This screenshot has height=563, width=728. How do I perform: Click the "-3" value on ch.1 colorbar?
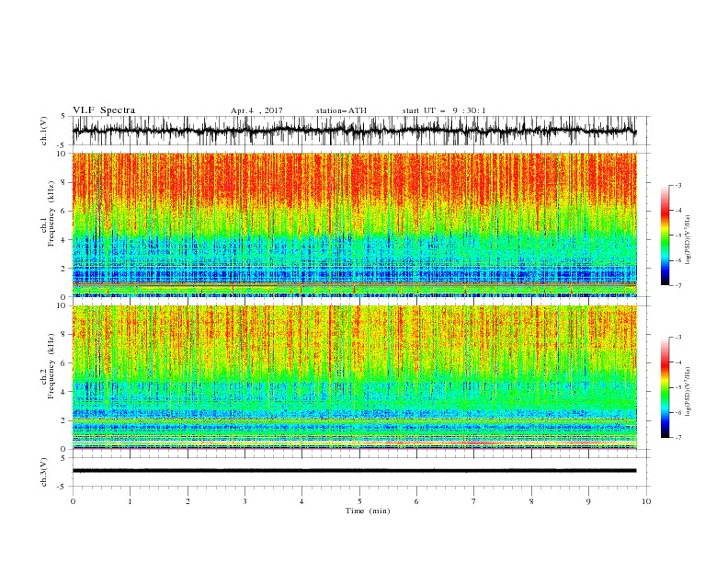pyautogui.click(x=678, y=185)
